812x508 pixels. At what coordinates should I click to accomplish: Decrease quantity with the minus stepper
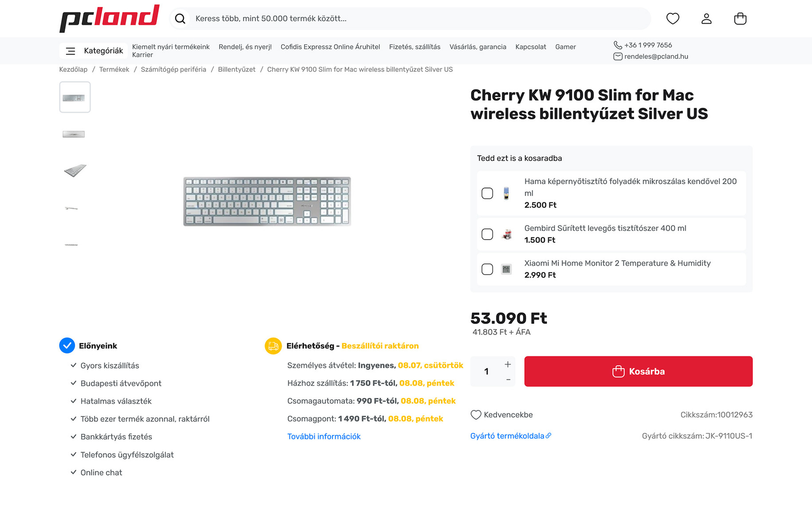[508, 380]
